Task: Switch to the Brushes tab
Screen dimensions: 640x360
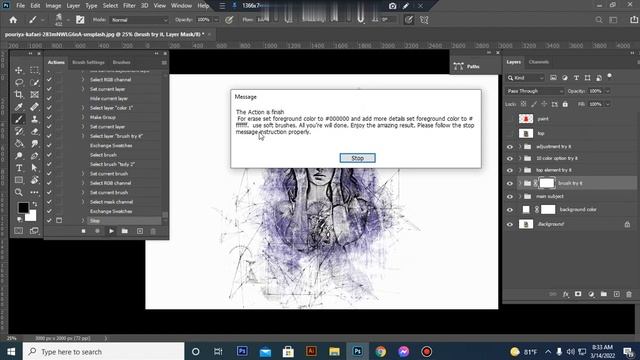Action: click(x=121, y=62)
